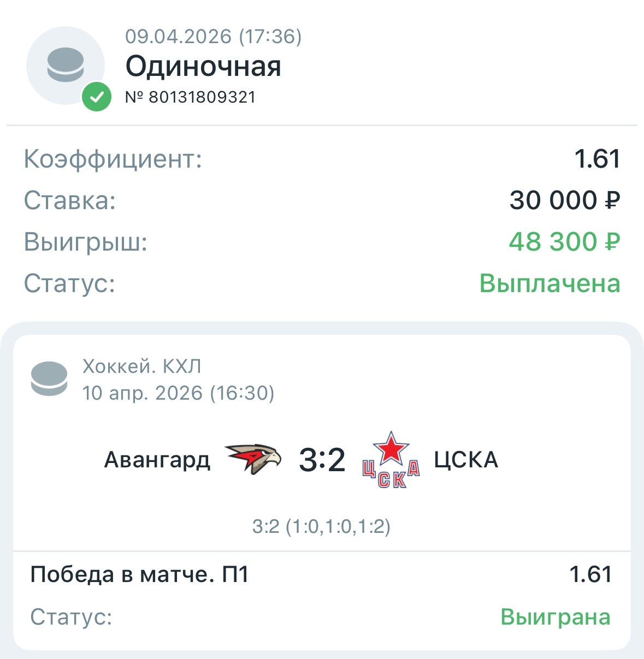Tap the large 3:2 match score
644x659 pixels.
[x=322, y=460]
